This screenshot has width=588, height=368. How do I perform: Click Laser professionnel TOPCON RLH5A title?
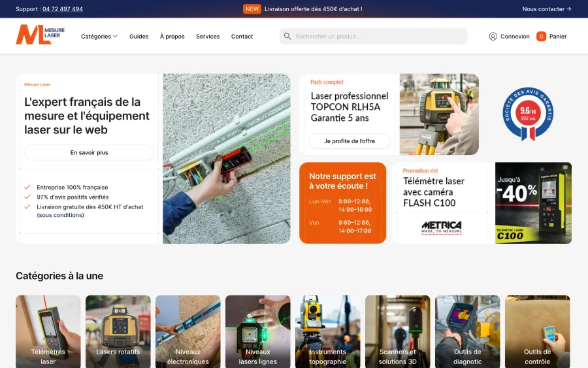coord(350,107)
